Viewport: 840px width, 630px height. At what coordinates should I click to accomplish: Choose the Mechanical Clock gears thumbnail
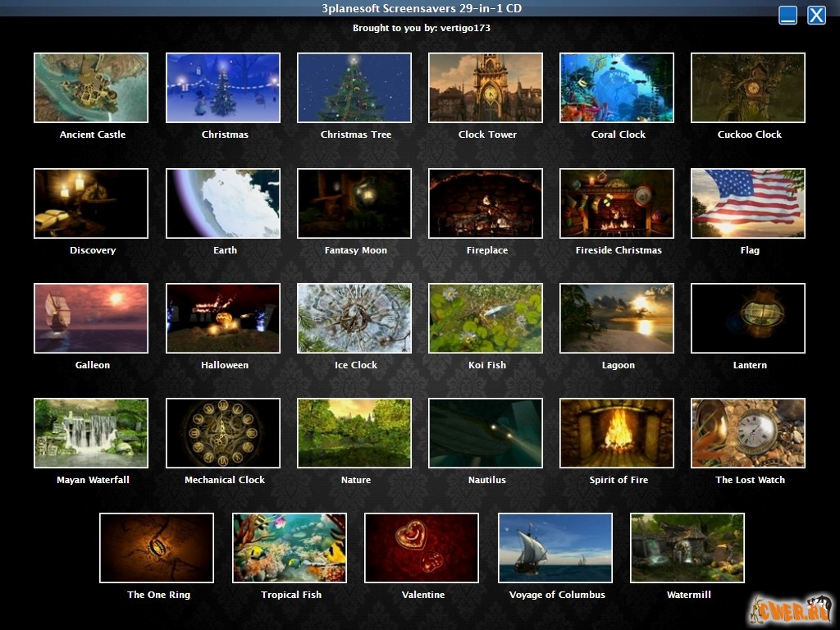222,433
